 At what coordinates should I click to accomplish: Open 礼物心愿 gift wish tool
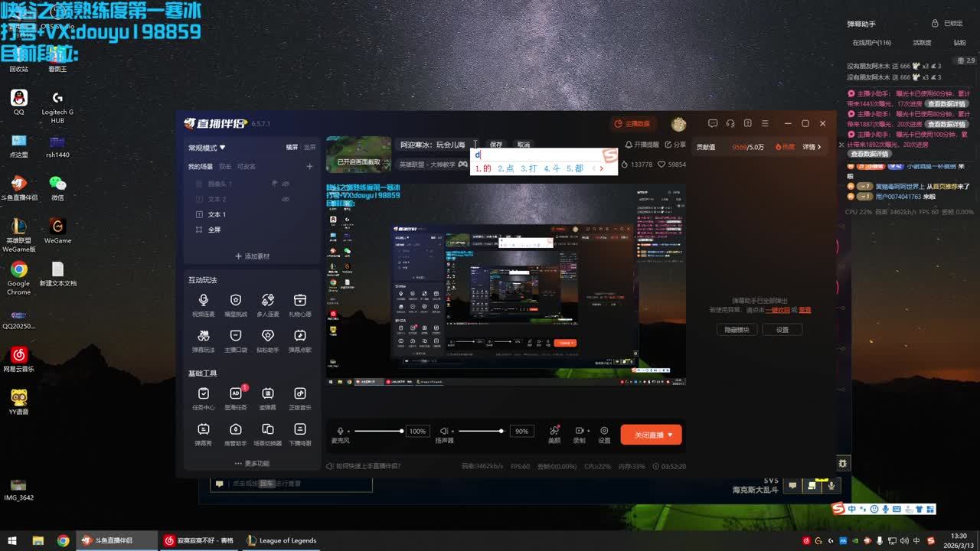click(300, 304)
